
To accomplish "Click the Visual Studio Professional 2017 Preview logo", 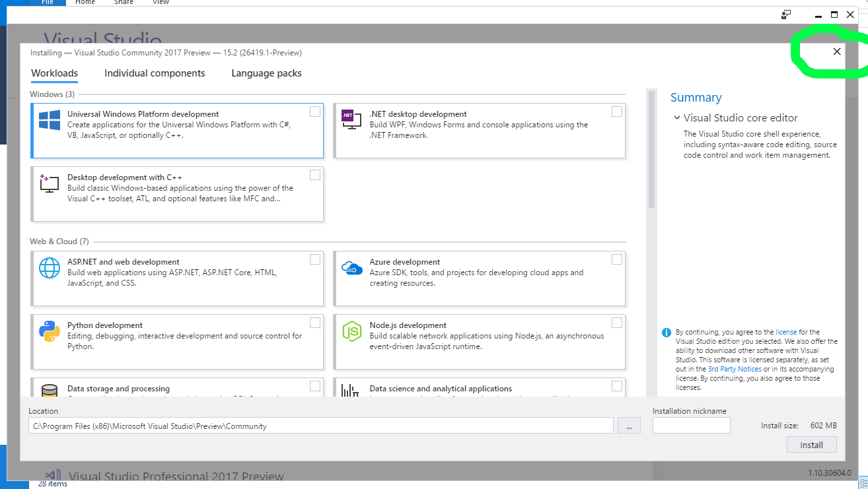I will point(54,476).
